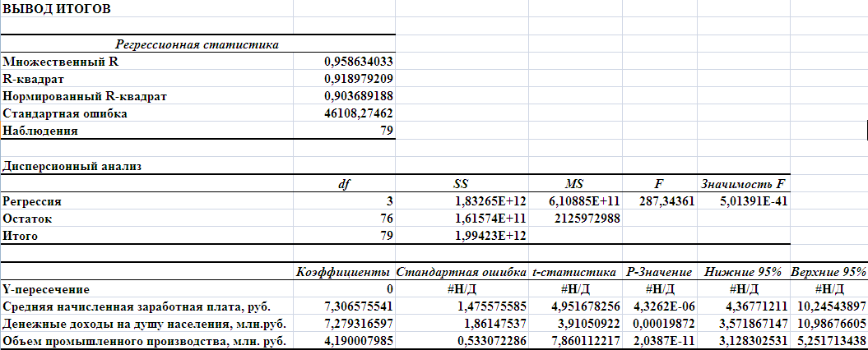Click the Коэффициенты column header
The height and width of the screenshot is (350, 868).
344,272
